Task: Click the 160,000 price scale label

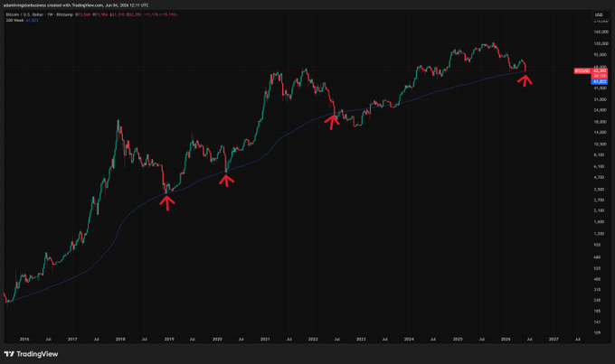Action: [601, 33]
